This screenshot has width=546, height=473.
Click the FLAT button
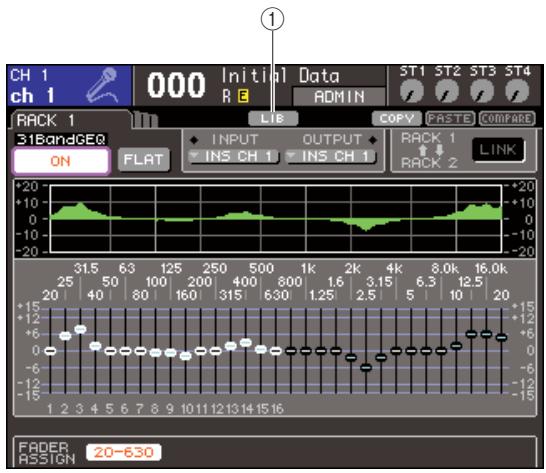coord(143,160)
